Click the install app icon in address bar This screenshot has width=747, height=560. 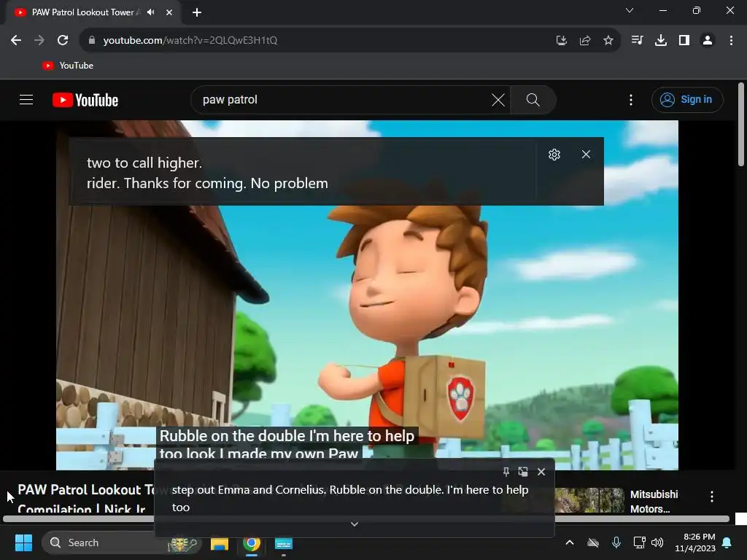562,41
